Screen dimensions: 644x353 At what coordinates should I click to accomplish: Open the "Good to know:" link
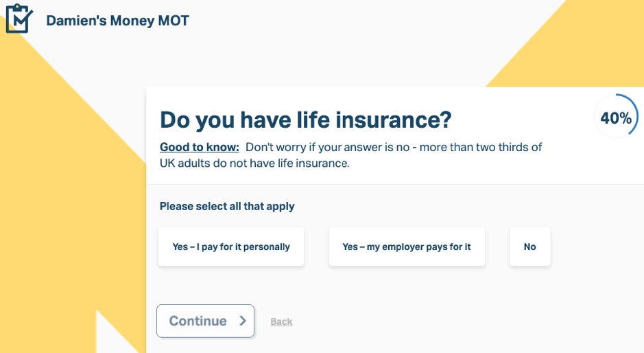199,147
